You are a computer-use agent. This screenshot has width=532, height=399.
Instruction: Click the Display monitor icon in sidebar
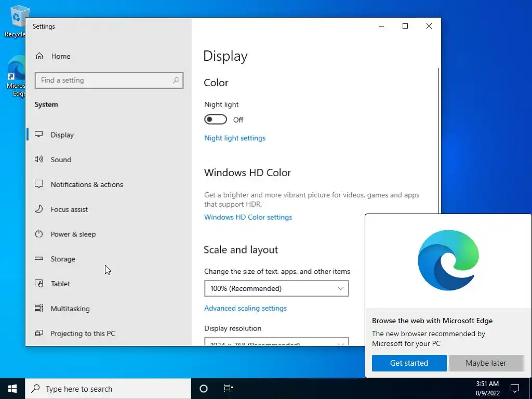click(x=39, y=135)
